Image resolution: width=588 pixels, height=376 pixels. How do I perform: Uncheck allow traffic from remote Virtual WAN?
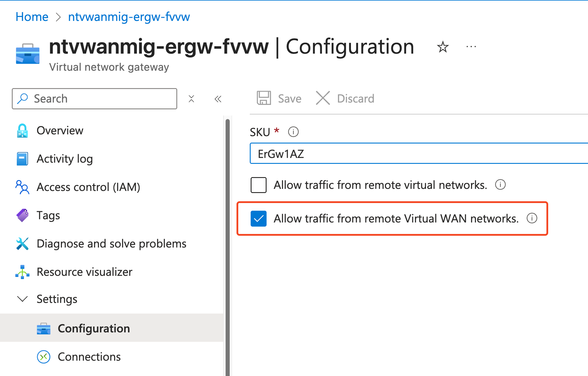pos(259,218)
